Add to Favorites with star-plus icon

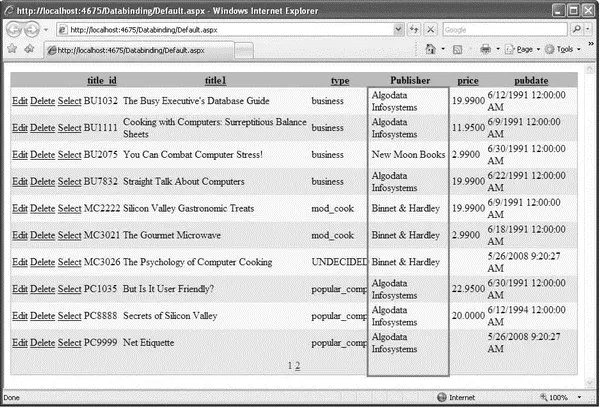[29, 49]
